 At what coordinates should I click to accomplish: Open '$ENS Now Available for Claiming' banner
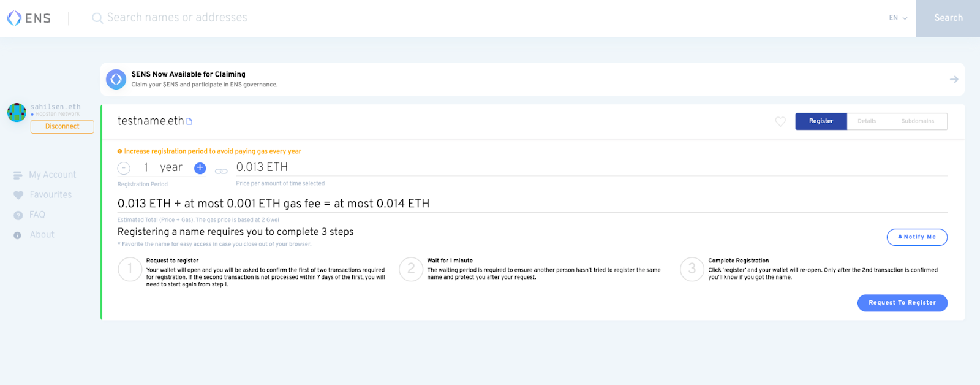532,79
